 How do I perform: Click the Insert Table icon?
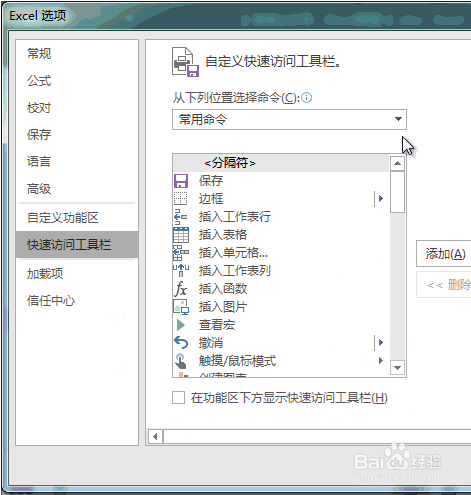click(181, 235)
